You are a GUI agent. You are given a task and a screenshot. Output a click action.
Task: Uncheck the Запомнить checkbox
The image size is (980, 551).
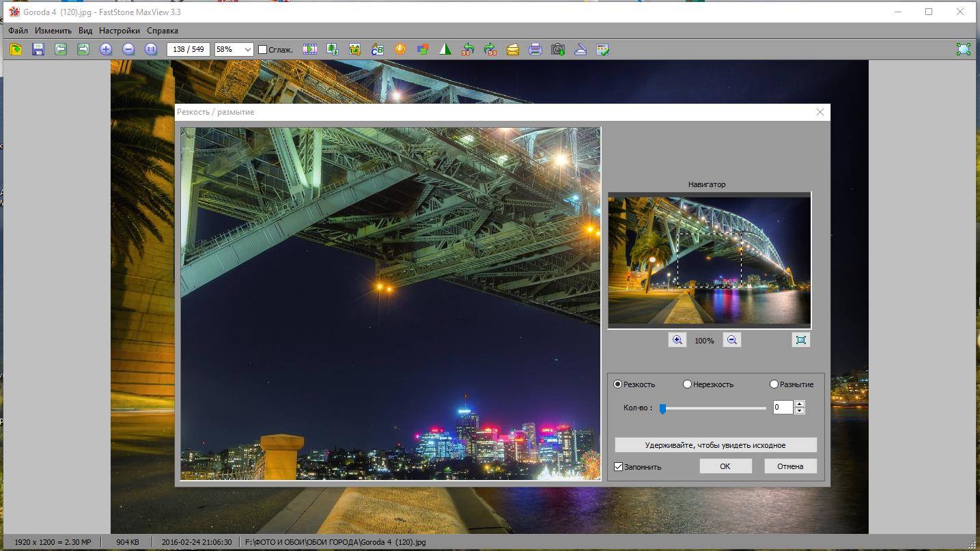[619, 467]
